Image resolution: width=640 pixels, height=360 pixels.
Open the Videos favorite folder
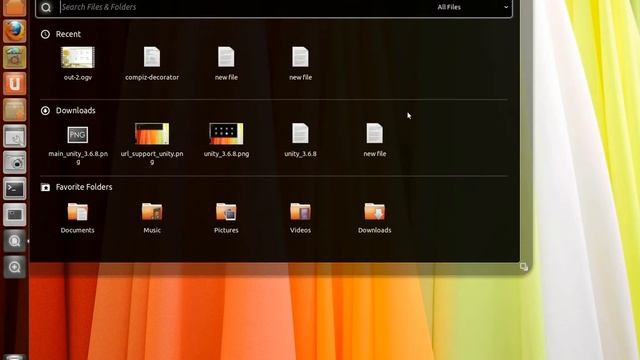tap(300, 218)
